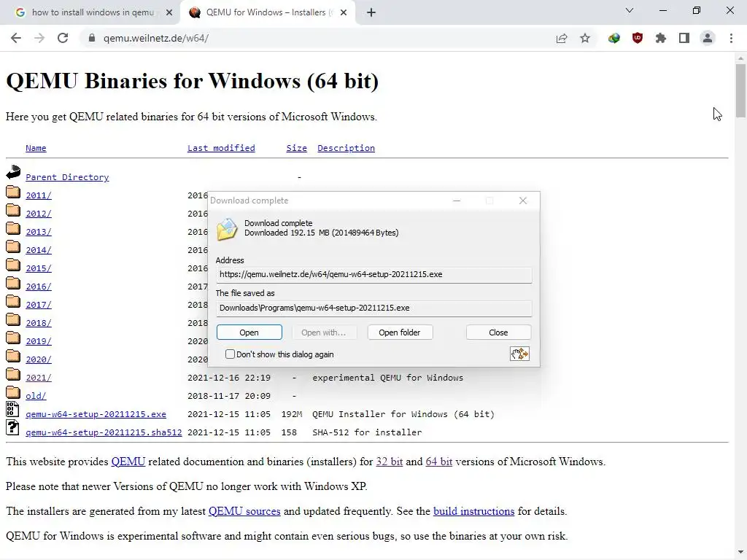Open the 2018/ folder link

[x=39, y=323]
